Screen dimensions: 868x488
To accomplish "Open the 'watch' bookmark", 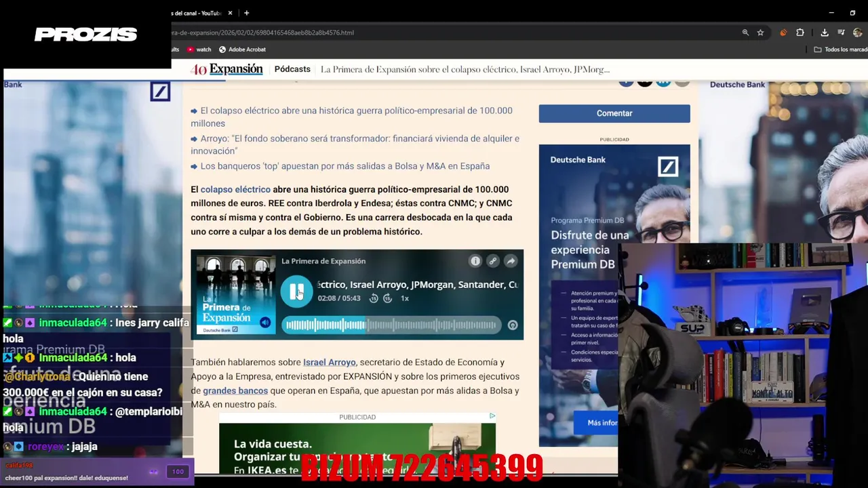I will (199, 49).
